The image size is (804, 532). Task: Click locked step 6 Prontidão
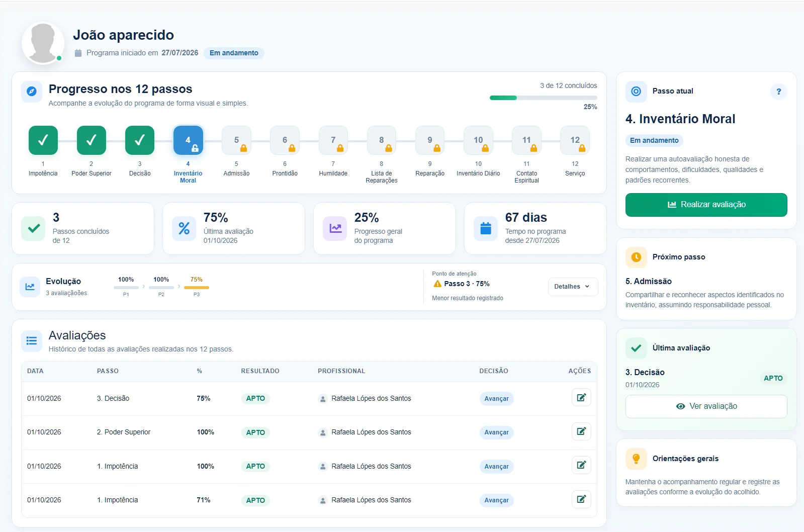285,140
